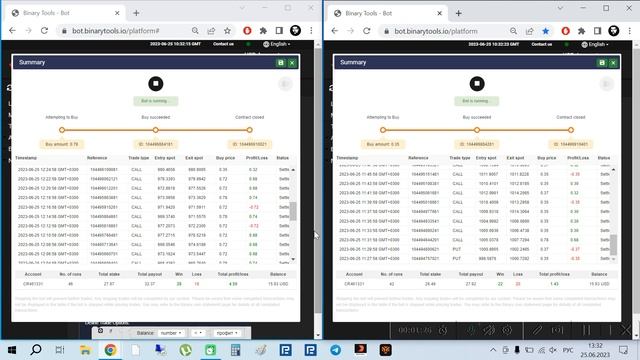Open uTorrent from taskbar
Viewport: 640px width, 360px height.
pos(185,350)
